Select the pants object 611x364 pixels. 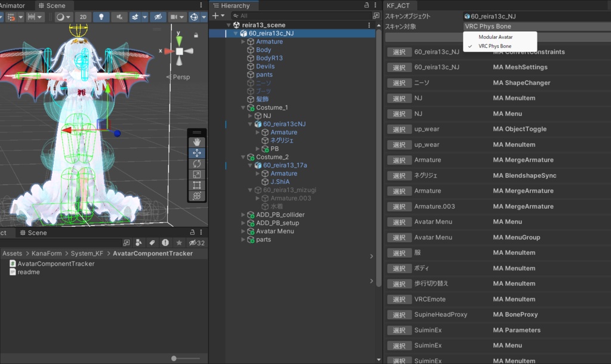[x=264, y=75]
